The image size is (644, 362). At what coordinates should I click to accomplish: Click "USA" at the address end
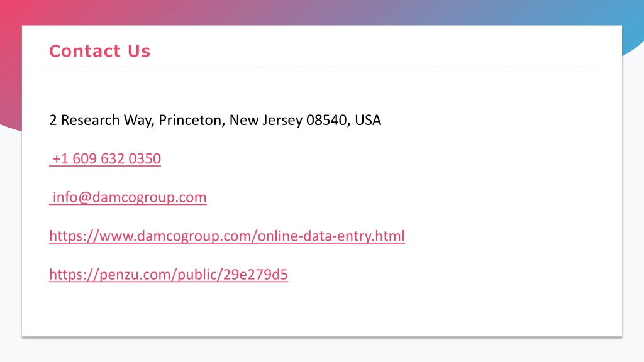[368, 120]
